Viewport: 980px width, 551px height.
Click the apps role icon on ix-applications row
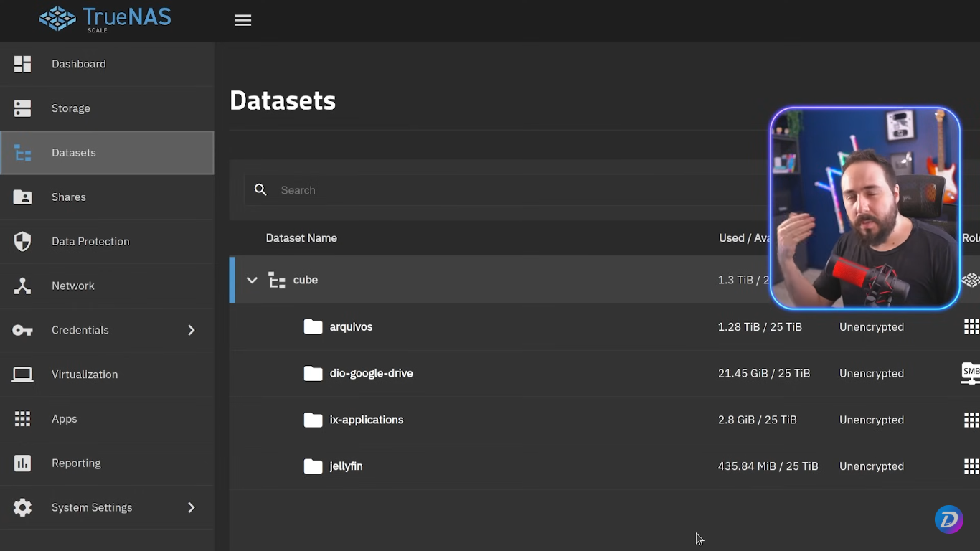(x=972, y=420)
